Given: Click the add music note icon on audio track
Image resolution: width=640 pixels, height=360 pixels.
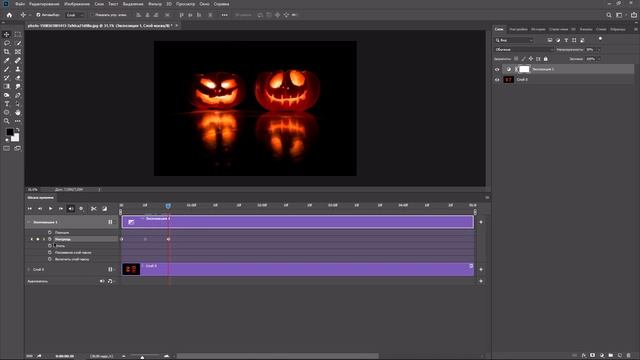Looking at the screenshot, I should 110,281.
